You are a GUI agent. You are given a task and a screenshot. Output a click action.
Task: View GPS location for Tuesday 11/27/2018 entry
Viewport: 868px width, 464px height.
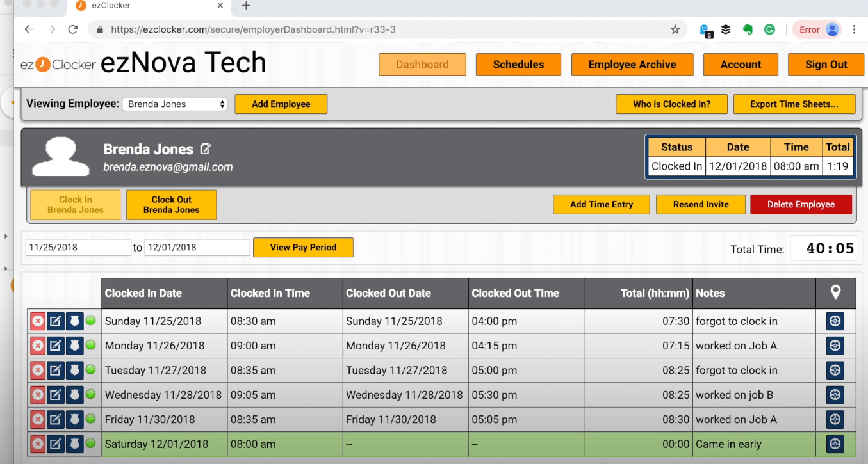point(835,370)
